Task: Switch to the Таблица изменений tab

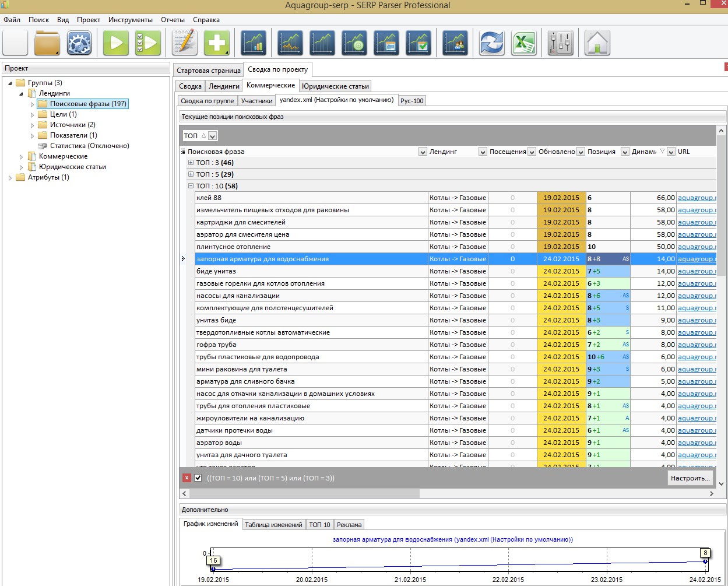Action: (x=273, y=525)
